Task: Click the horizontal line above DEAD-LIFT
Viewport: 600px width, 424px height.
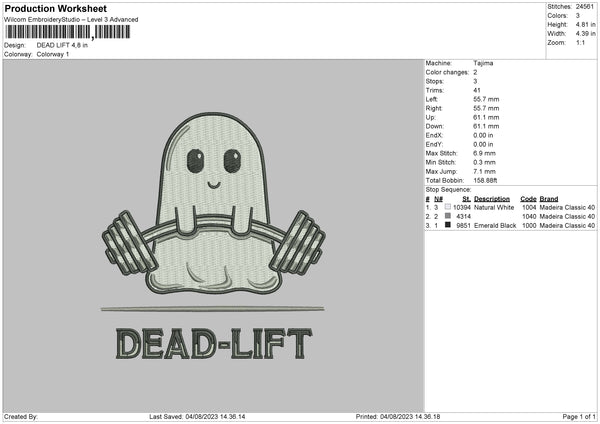Action: coord(213,308)
